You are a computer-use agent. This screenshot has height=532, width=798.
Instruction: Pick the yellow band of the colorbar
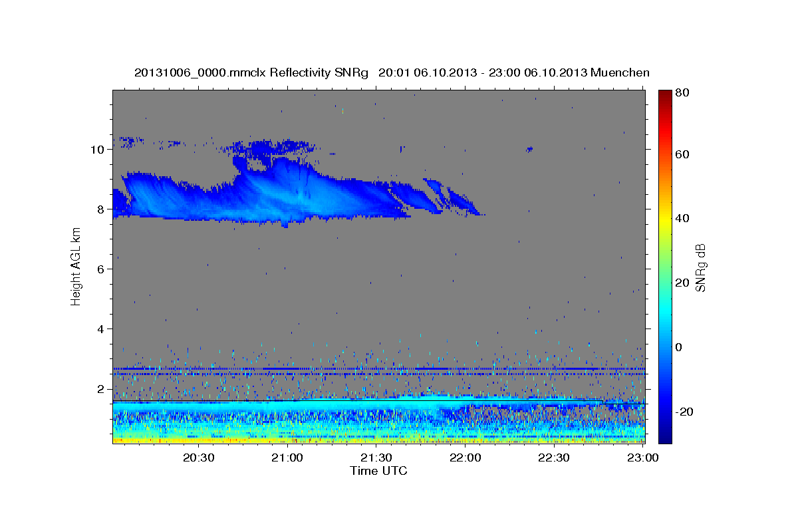pyautogui.click(x=664, y=219)
